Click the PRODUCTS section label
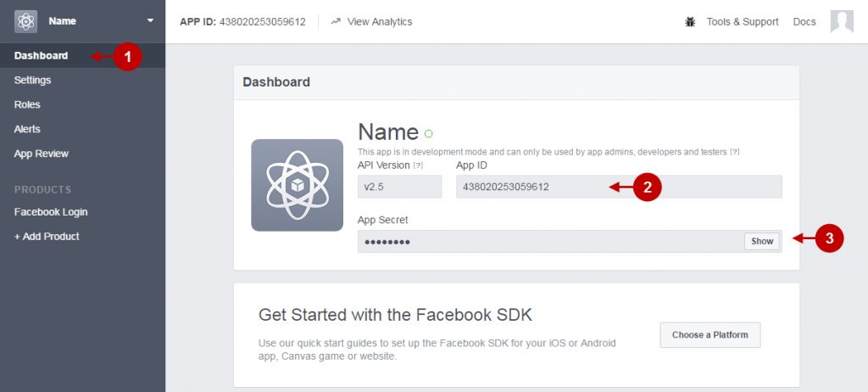The height and width of the screenshot is (392, 868). coord(42,189)
